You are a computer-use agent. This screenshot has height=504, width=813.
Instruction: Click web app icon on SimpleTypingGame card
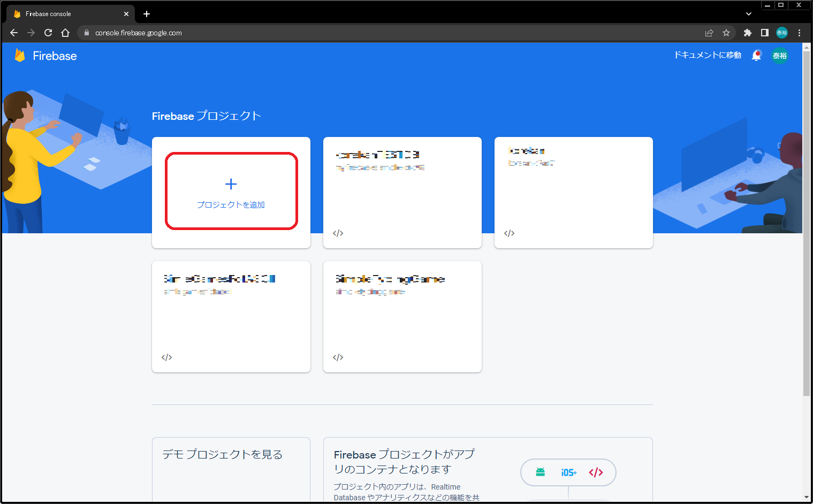338,357
